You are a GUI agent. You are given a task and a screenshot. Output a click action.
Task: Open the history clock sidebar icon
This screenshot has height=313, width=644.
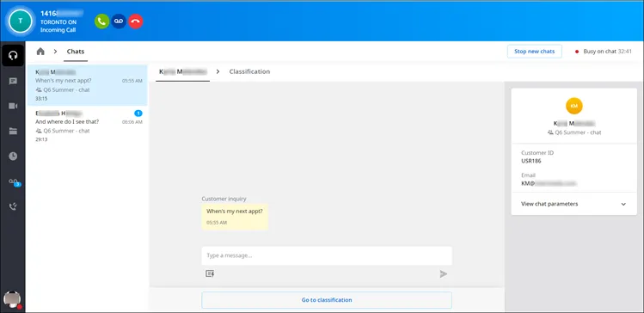click(x=13, y=156)
